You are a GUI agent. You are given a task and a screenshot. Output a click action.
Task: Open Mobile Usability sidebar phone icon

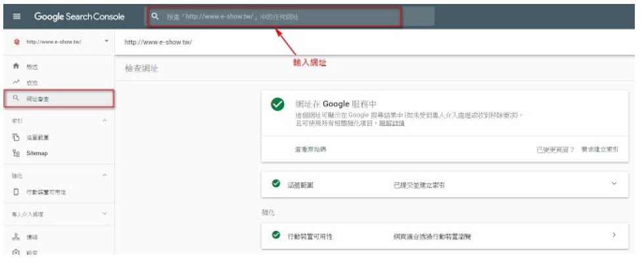coord(16,192)
